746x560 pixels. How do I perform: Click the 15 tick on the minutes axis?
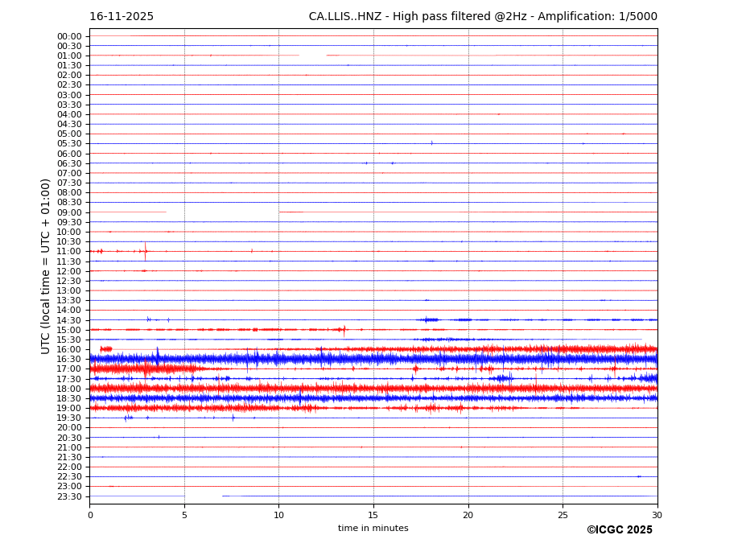pos(373,515)
